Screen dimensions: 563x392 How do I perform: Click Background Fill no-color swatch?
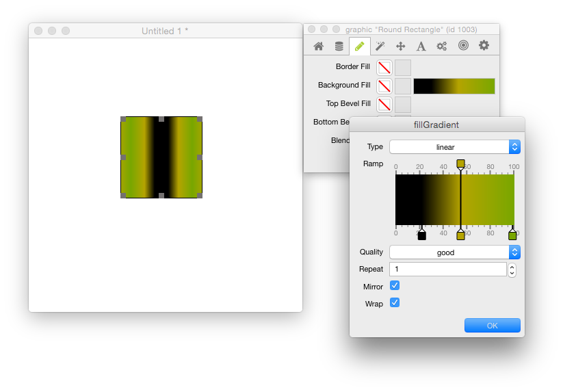pos(384,86)
